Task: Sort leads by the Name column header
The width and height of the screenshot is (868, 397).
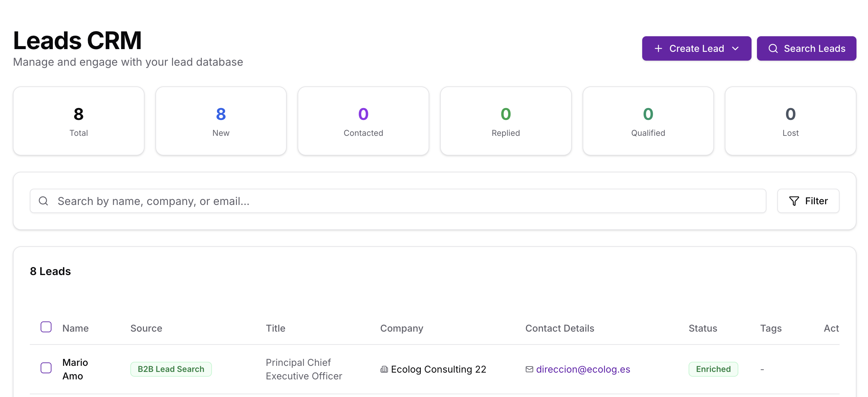Action: [x=75, y=328]
